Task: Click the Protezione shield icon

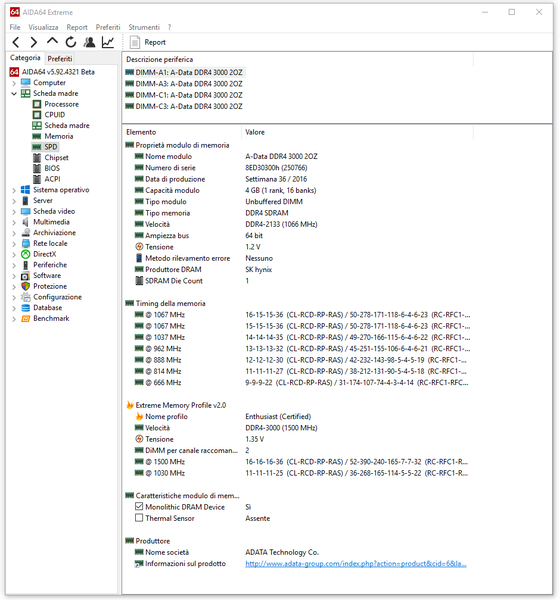Action: click(x=25, y=286)
